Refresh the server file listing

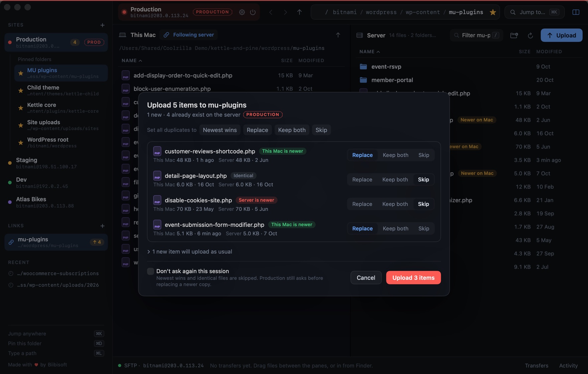[x=530, y=35]
